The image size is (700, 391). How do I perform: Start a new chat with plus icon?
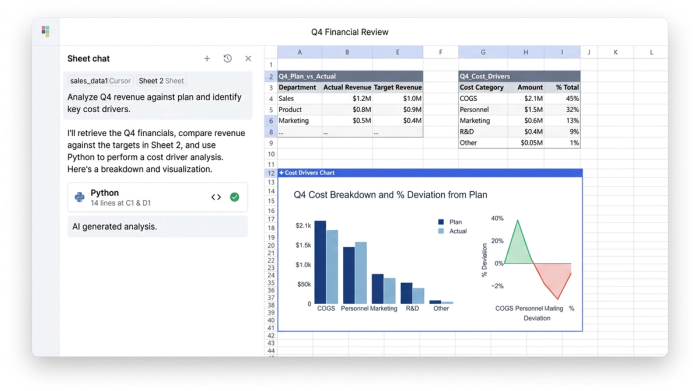[x=207, y=58]
